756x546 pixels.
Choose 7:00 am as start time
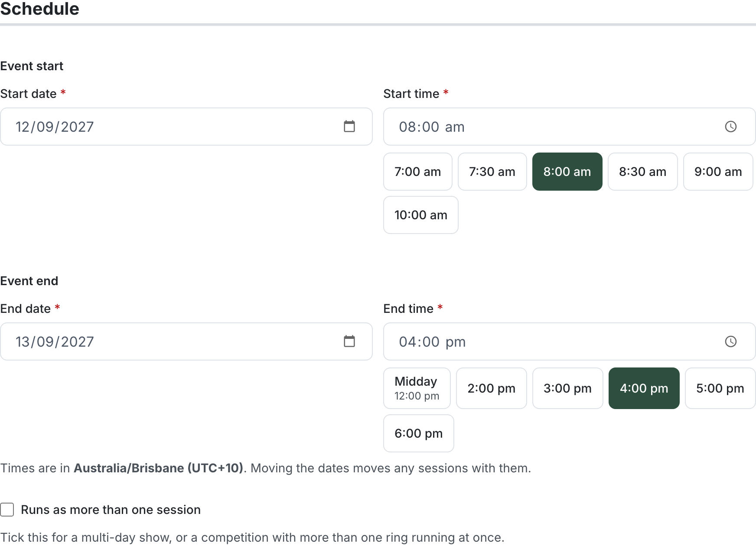click(x=418, y=172)
